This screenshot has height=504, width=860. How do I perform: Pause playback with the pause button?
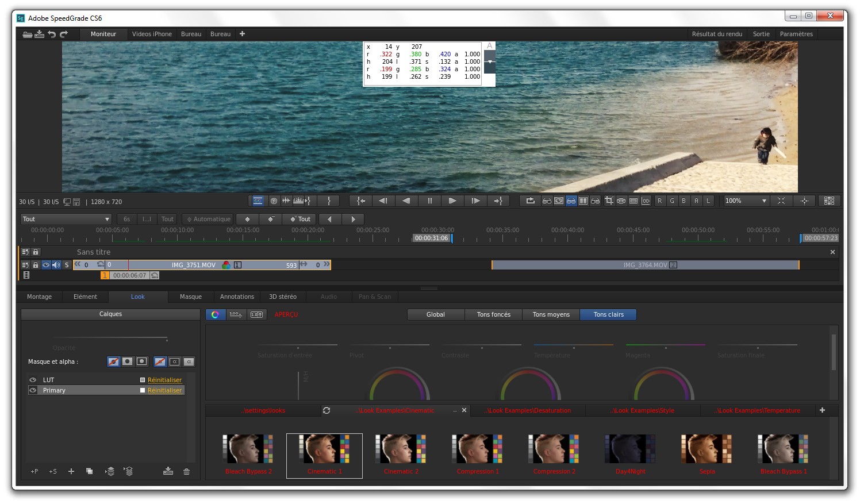(429, 201)
